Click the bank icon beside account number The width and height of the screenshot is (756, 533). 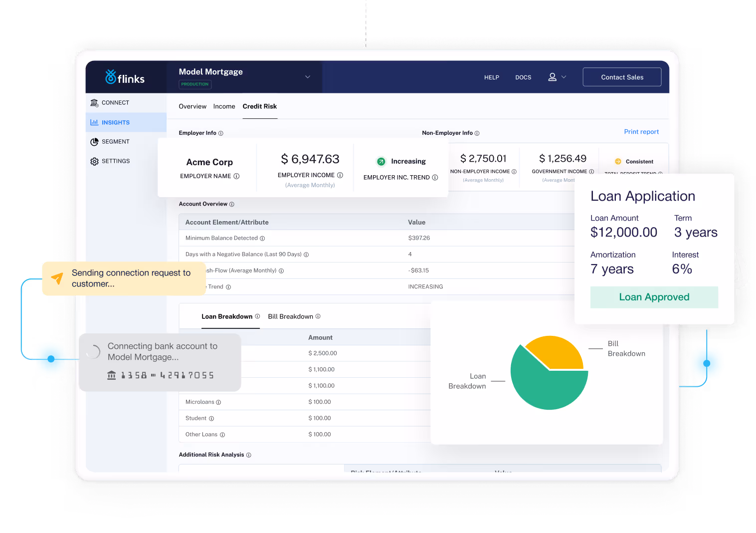coord(112,375)
